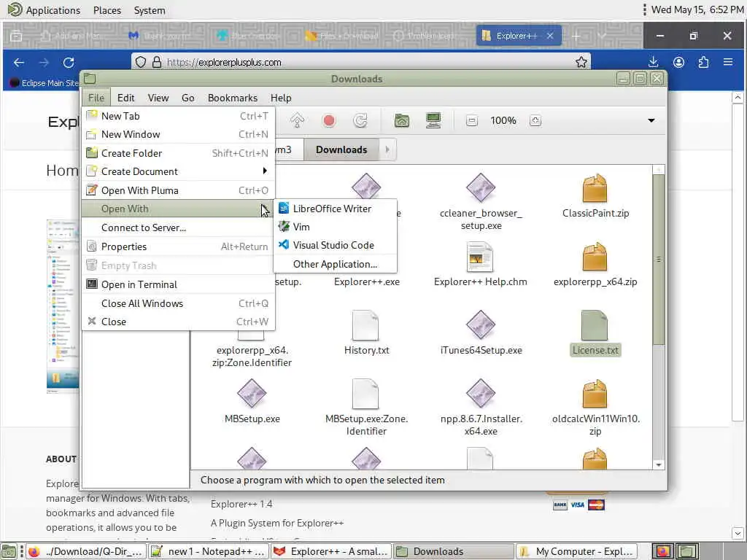Viewport: 747px width, 560px height.
Task: Expand Create Document submenu arrow
Action: [265, 171]
